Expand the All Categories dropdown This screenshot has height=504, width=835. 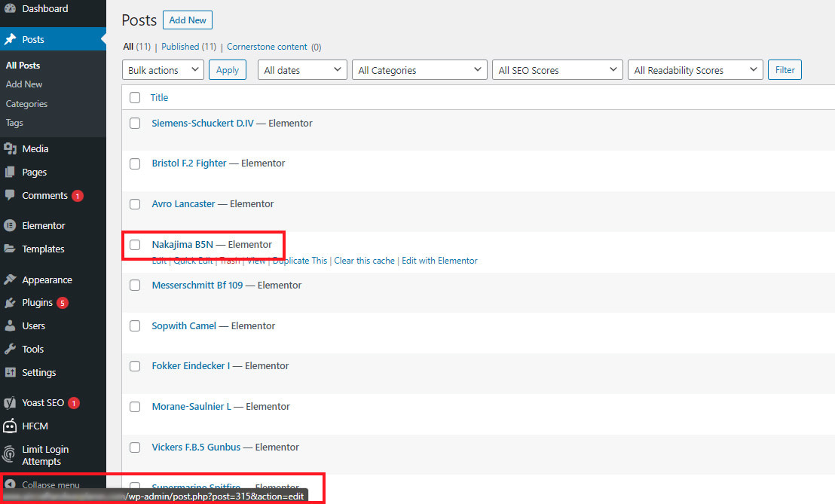[x=419, y=69]
